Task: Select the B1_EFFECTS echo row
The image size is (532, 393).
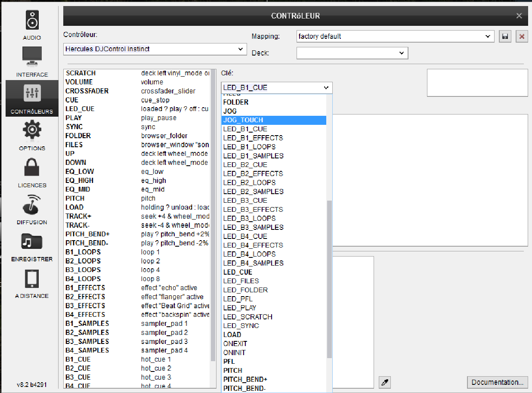Action: [137, 288]
